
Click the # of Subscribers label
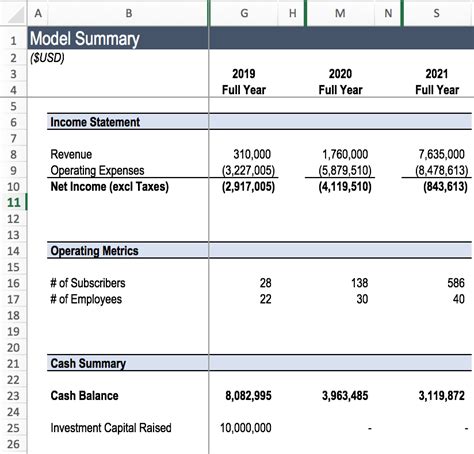pos(88,283)
